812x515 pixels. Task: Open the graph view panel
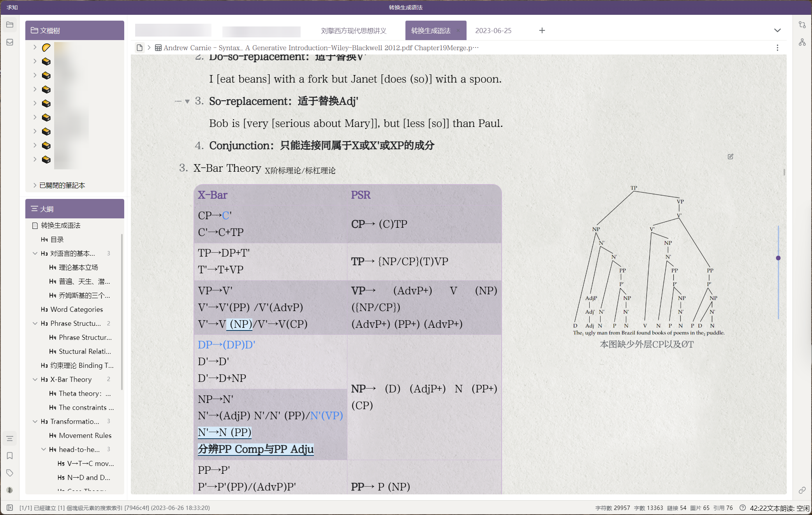coord(802,42)
